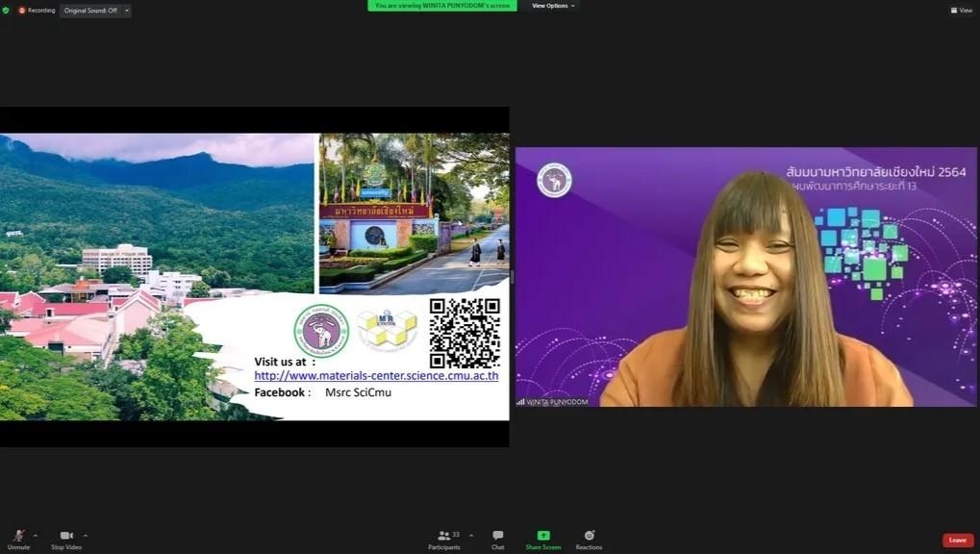This screenshot has height=554, width=980.
Task: Expand the arrow next to Participants
Action: [x=471, y=536]
